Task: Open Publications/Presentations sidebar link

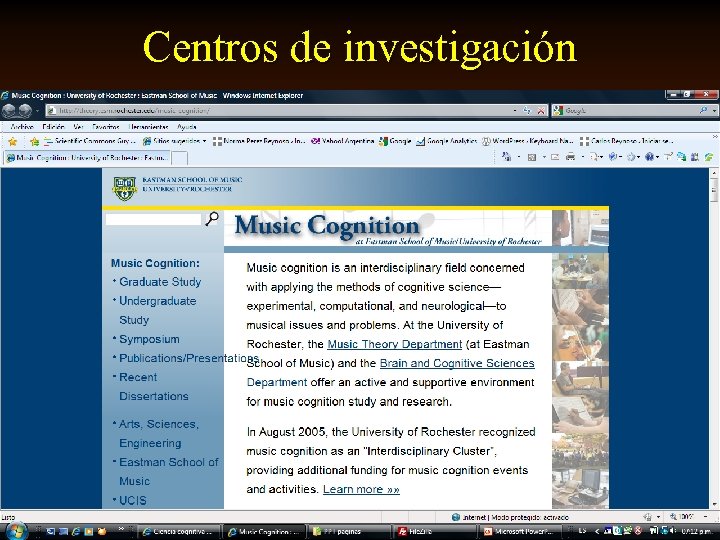Action: click(x=189, y=358)
